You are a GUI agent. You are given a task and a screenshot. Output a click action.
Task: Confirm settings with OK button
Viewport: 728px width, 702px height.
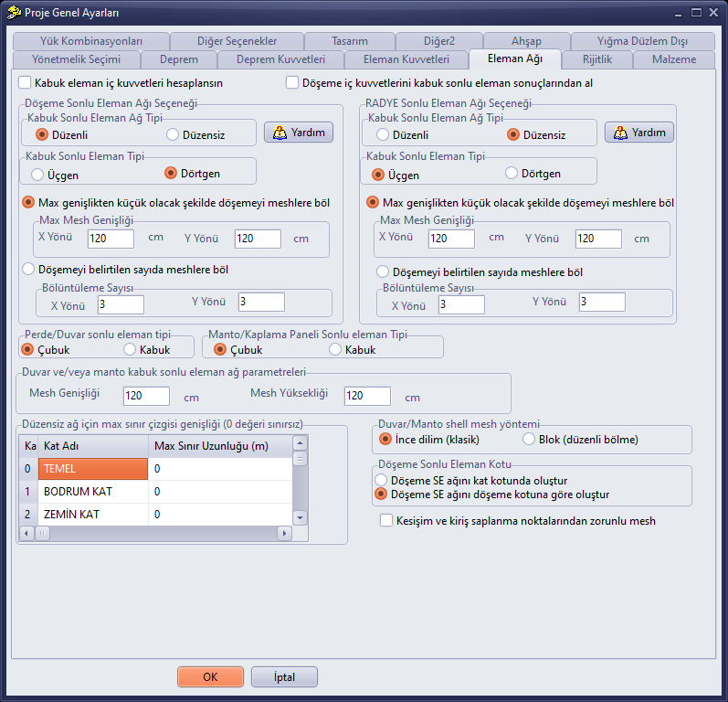coord(210,677)
